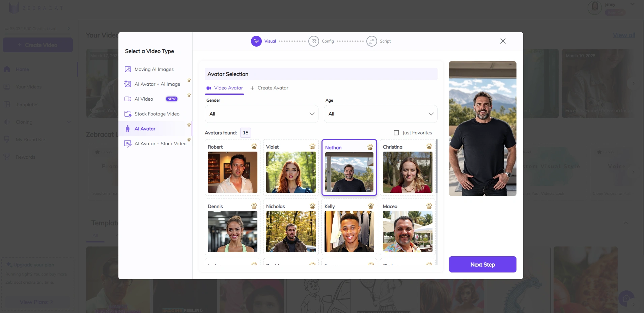
Task: Select the Maceo avatar thumbnail
Action: 408,232
